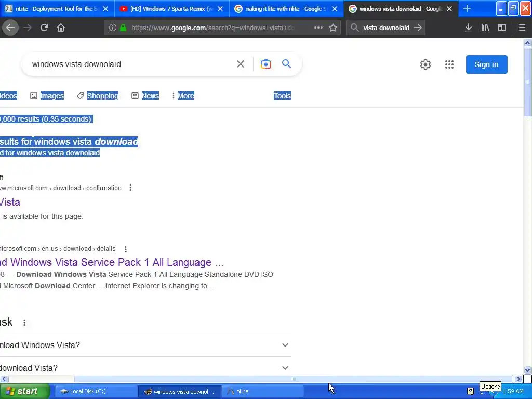Click in the Google search input field

click(x=129, y=64)
